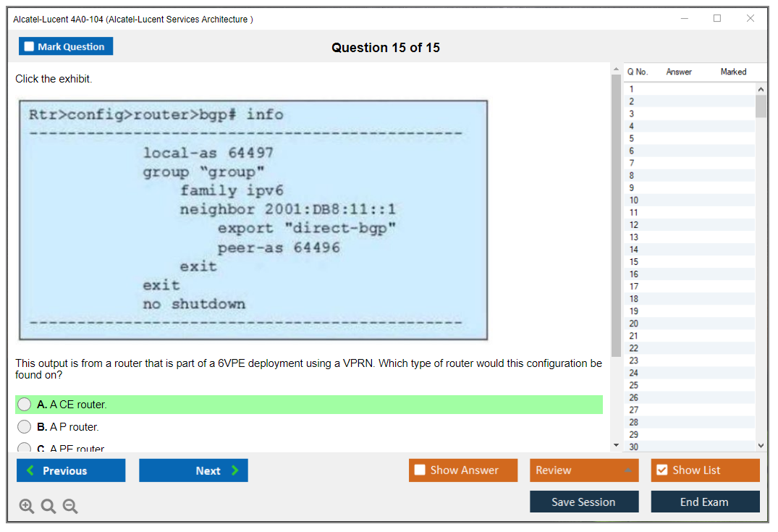Click the question list scroll-down arrow
The height and width of the screenshot is (532, 778).
(761, 446)
